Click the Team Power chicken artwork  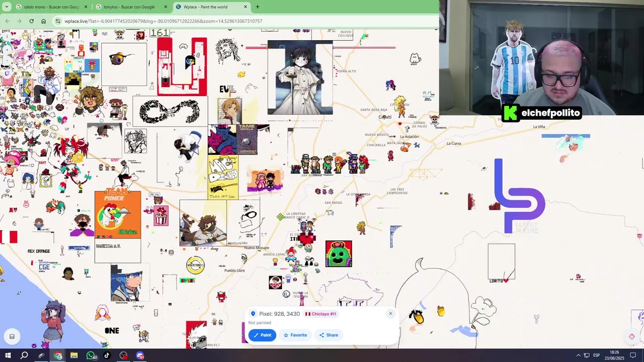pyautogui.click(x=118, y=214)
